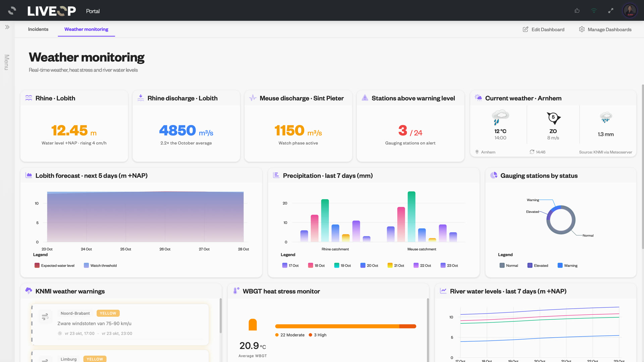Click the thumbs-up feedback icon

[577, 11]
